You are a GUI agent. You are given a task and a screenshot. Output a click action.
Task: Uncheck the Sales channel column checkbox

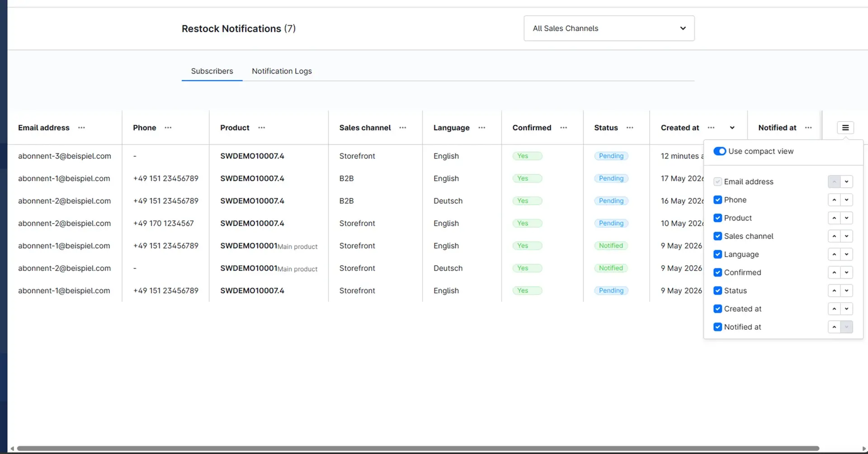point(717,236)
